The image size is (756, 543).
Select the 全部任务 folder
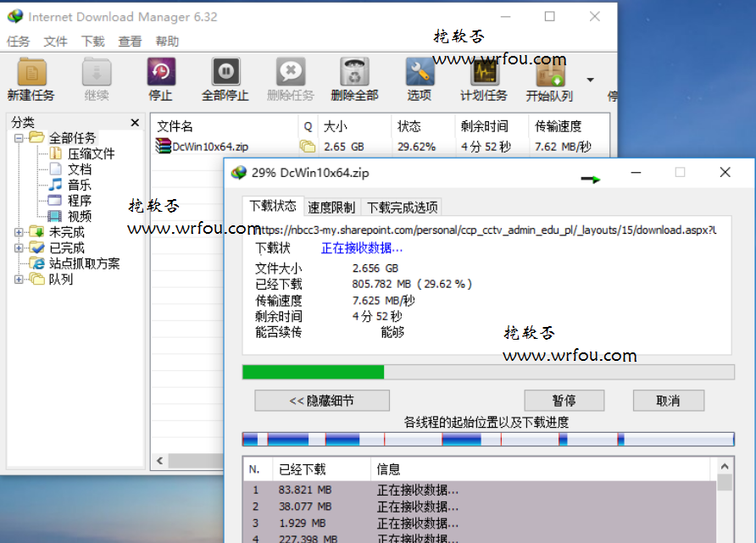[72, 138]
